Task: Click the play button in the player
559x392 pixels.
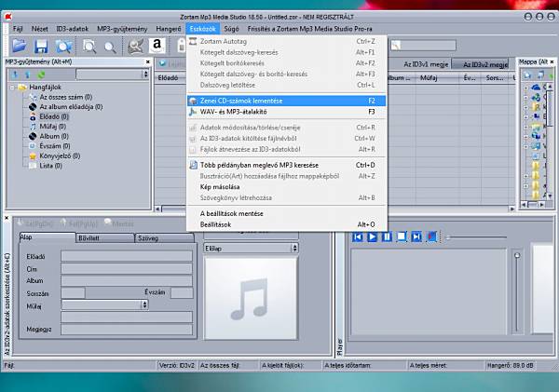Action: 372,237
